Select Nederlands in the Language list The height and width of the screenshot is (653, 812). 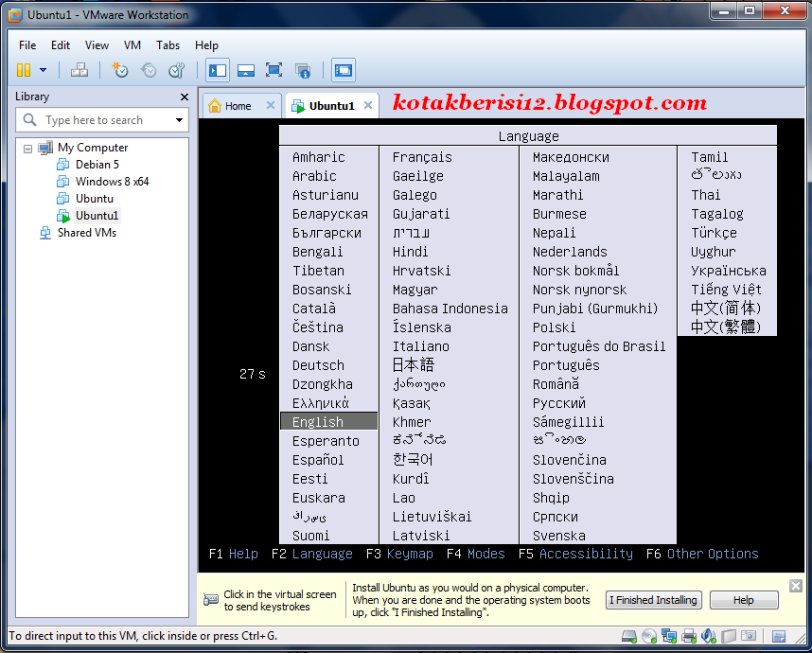pyautogui.click(x=570, y=252)
